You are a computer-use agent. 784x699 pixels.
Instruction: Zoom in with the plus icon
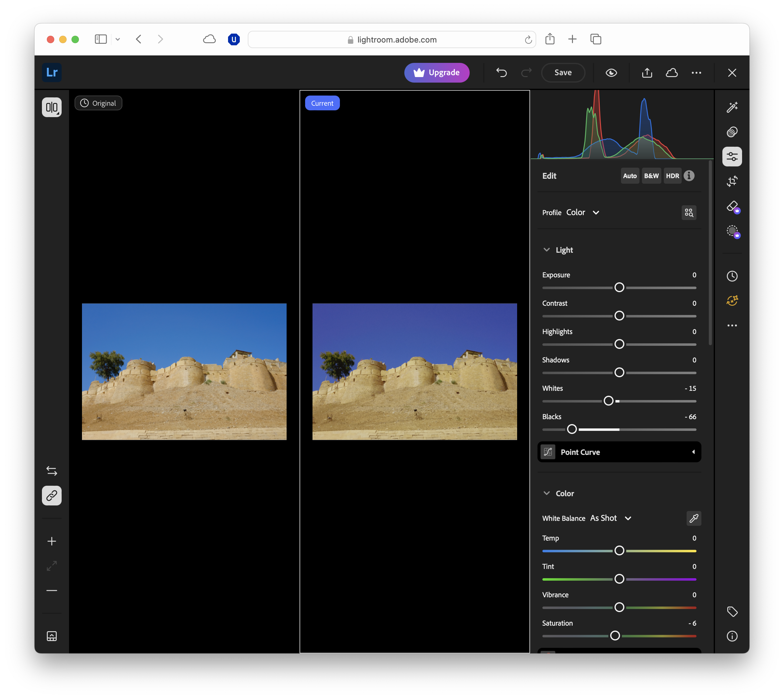52,541
